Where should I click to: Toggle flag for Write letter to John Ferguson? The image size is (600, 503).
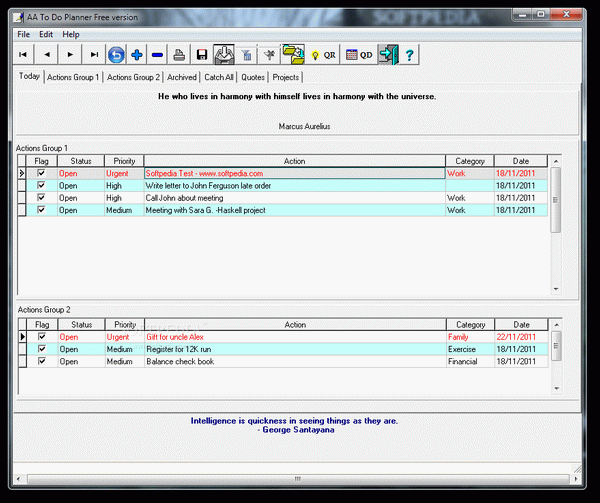[x=41, y=185]
